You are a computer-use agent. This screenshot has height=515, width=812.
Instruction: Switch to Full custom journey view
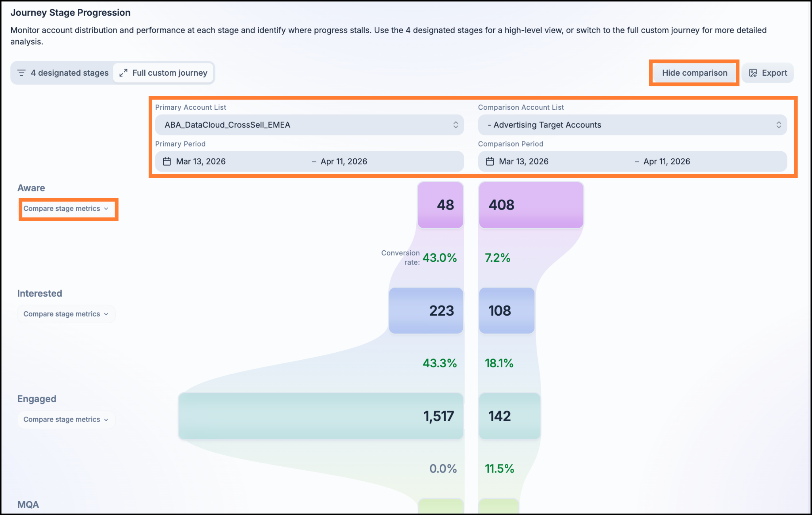tap(163, 73)
